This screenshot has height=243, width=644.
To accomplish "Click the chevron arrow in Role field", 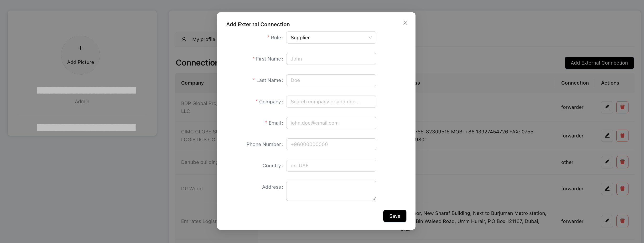I will pos(370,37).
